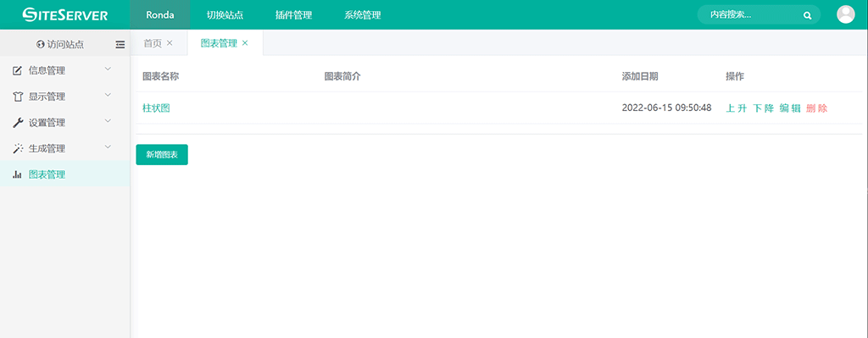This screenshot has width=868, height=338.
Task: Expand the 显示管理 chevron
Action: click(108, 95)
